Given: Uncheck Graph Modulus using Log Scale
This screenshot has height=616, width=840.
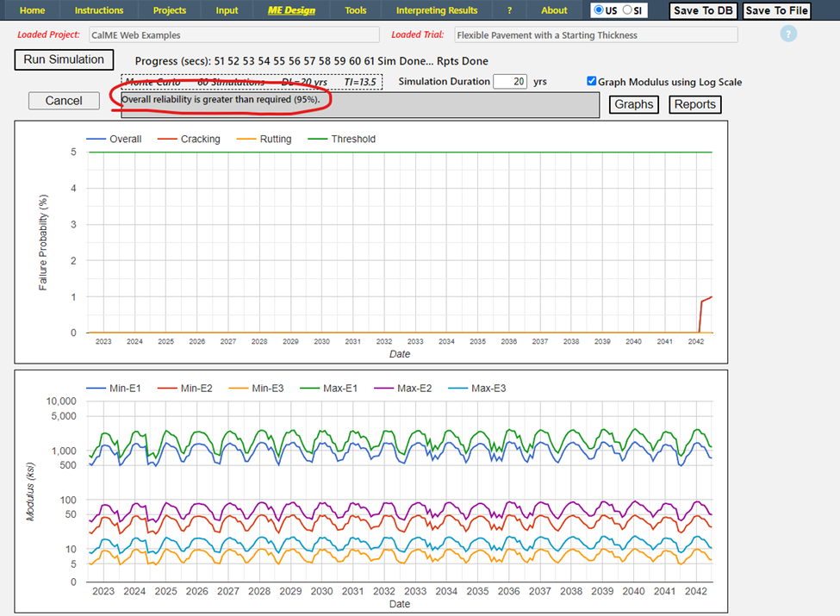Looking at the screenshot, I should (591, 82).
